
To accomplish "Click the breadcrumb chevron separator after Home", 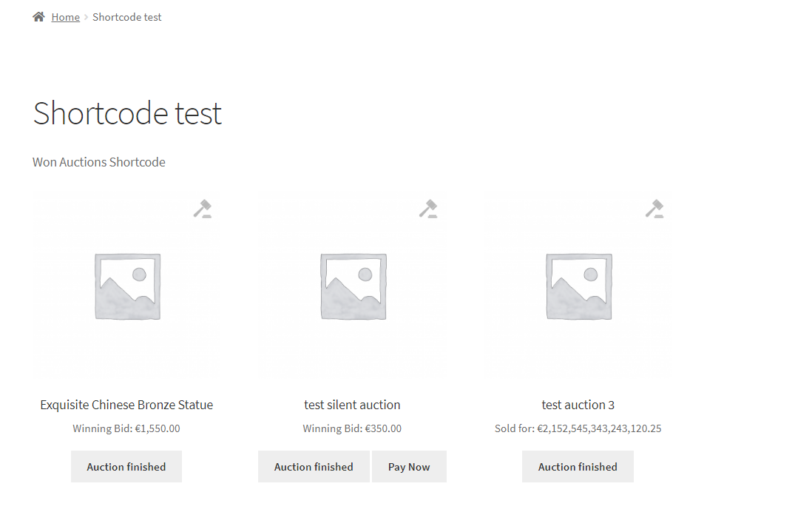I will point(86,17).
